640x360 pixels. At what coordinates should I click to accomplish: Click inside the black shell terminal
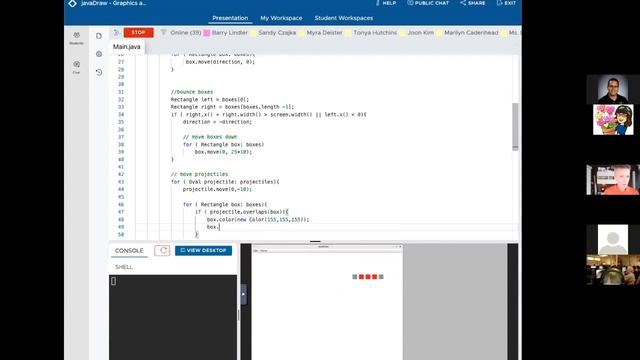point(173,317)
